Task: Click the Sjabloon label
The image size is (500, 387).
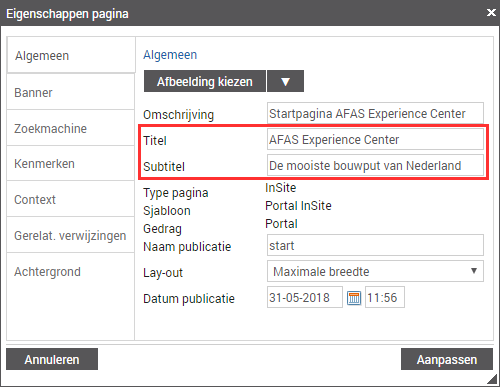Action: (x=167, y=211)
